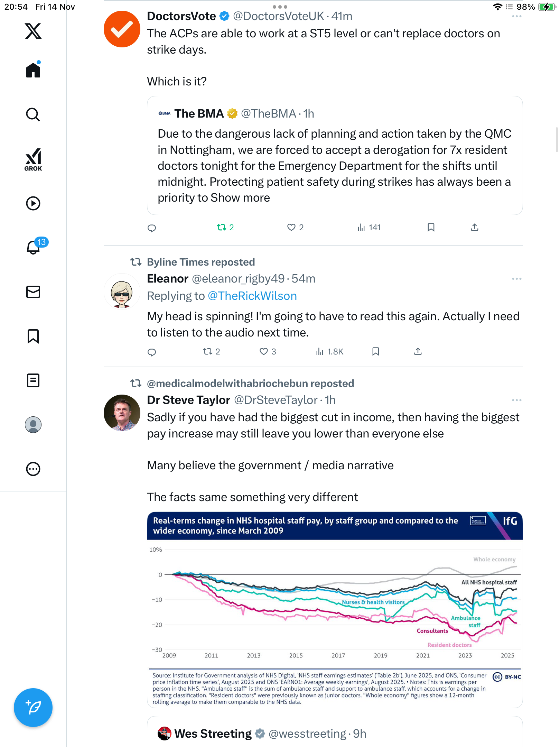Open the video play sidebar icon
Screen dimensions: 560x747
[x=33, y=203]
